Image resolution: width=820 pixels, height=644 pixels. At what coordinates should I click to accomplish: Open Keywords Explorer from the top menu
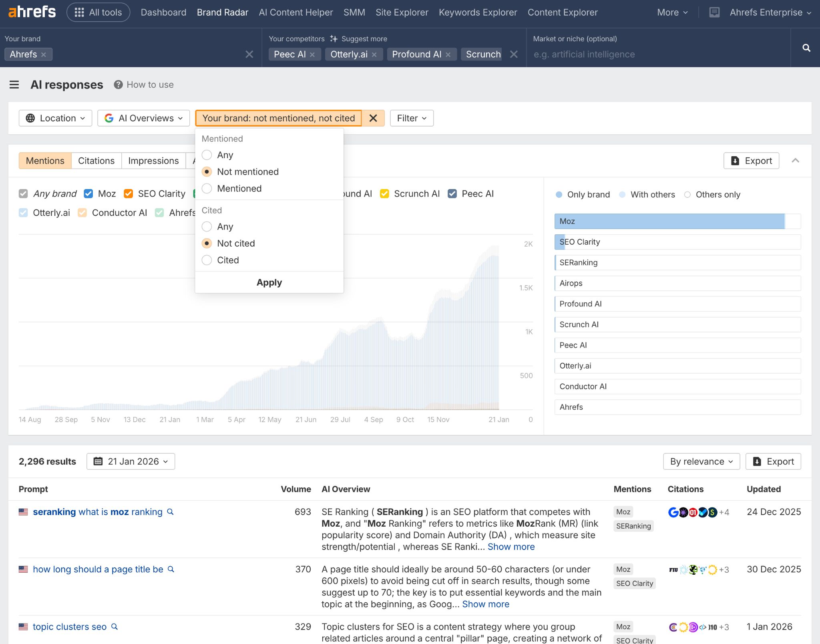[477, 12]
